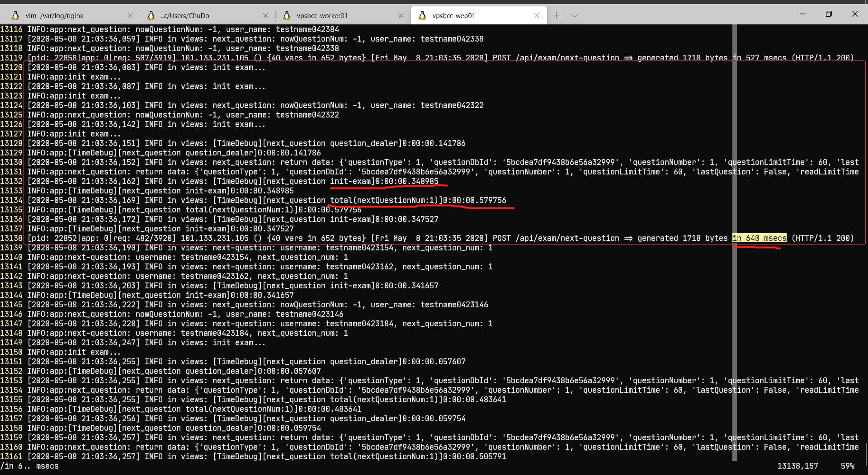Click 'total(nextQuestionNum:1)]0:00:00.579756' on line 13134

pyautogui.click(x=418, y=200)
